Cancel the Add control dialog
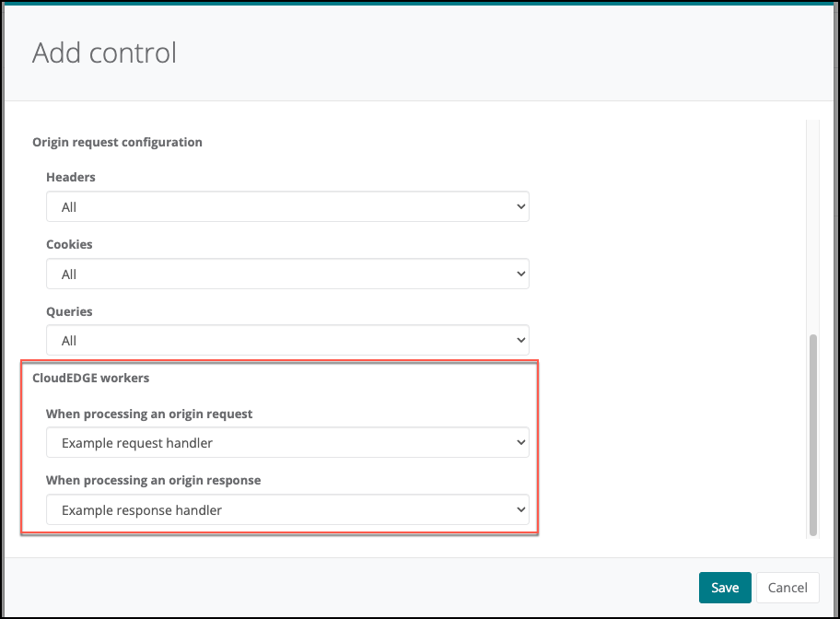840x619 pixels. 787,588
